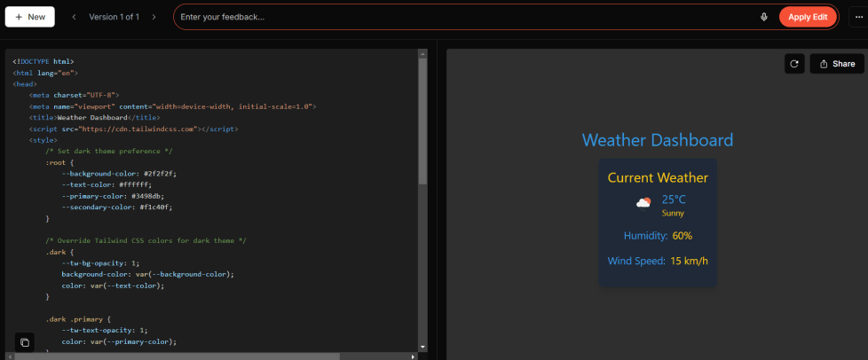Go to the previous version chevron
The image size is (868, 360).
pos(74,17)
